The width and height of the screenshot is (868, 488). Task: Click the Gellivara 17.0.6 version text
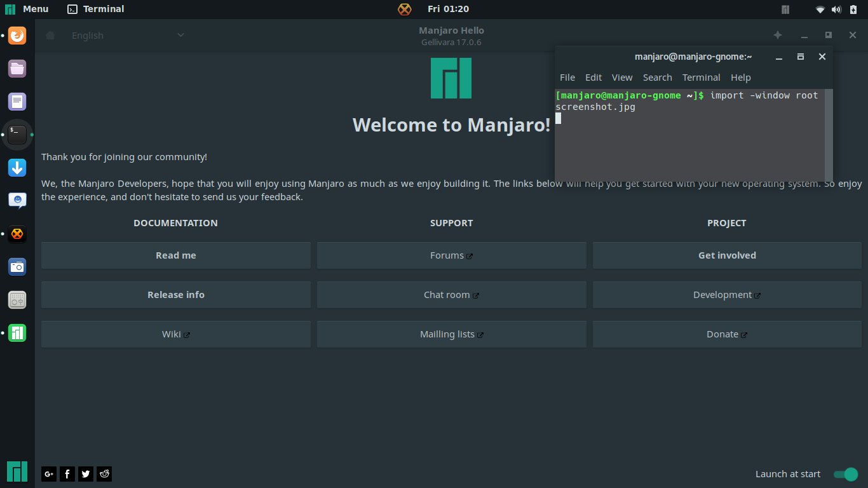point(451,43)
